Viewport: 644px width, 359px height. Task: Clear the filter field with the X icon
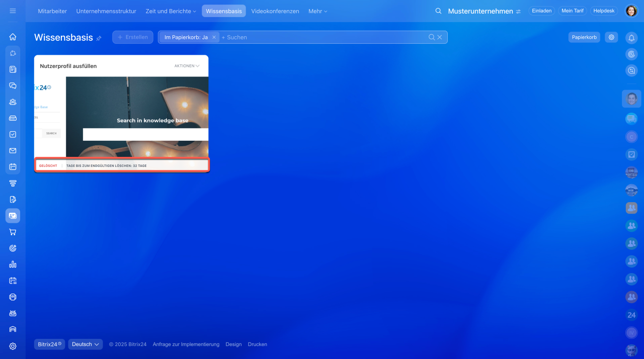pos(440,37)
